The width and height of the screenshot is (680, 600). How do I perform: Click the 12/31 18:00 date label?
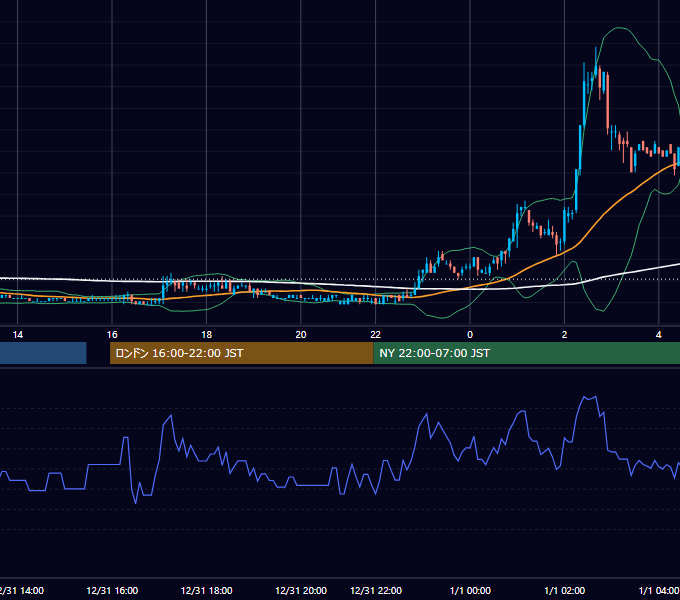click(x=206, y=590)
